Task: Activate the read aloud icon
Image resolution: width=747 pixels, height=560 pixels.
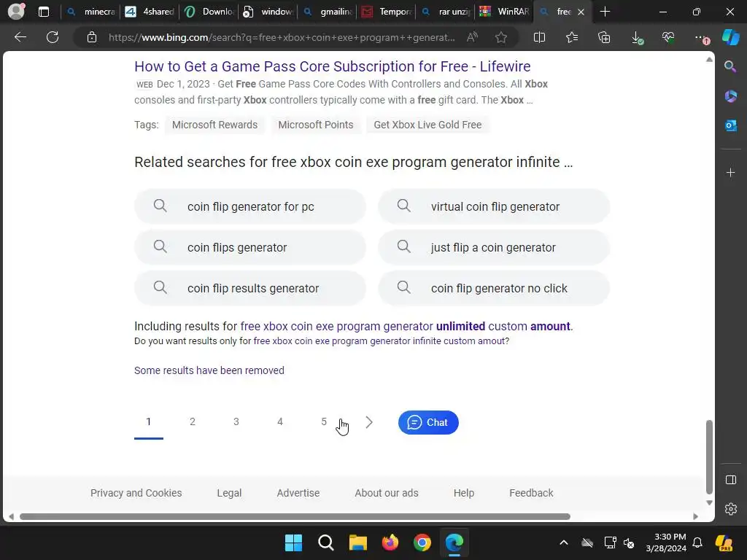Action: coord(472,37)
